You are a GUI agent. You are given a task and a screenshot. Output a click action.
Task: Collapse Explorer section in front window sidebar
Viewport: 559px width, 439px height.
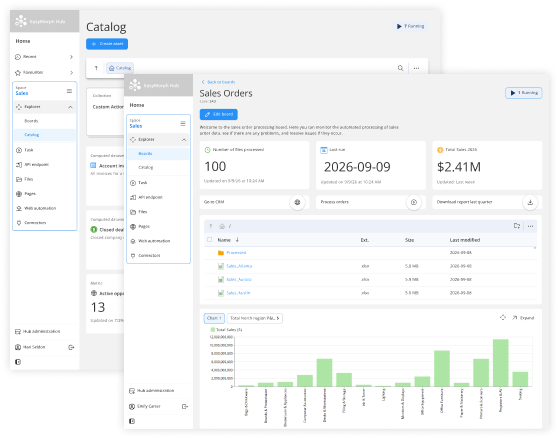184,140
